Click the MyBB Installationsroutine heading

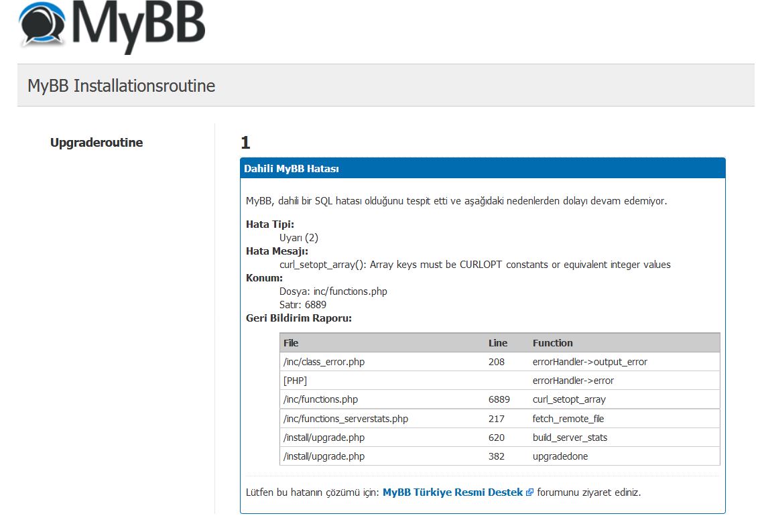click(x=121, y=86)
